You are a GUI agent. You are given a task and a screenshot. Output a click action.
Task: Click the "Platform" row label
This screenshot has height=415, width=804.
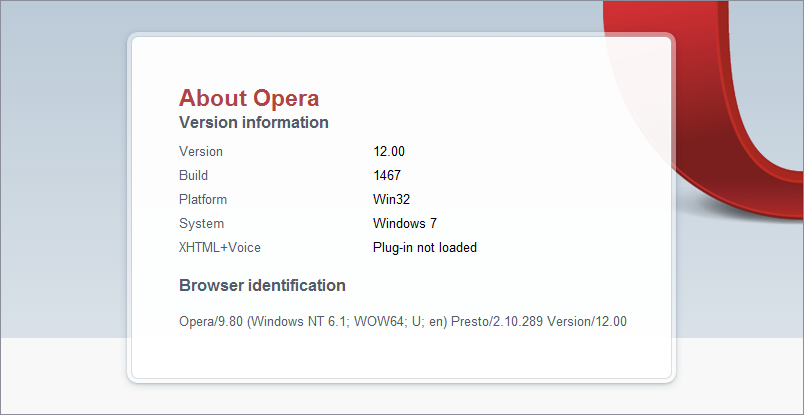click(203, 200)
